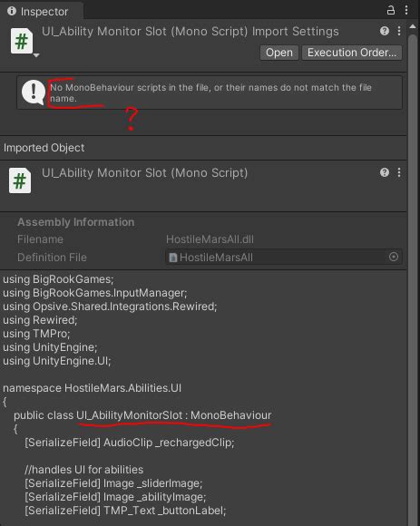The height and width of the screenshot is (526, 420).
Task: Select the TMP_Text _buttonLabel line
Action: click(x=125, y=511)
